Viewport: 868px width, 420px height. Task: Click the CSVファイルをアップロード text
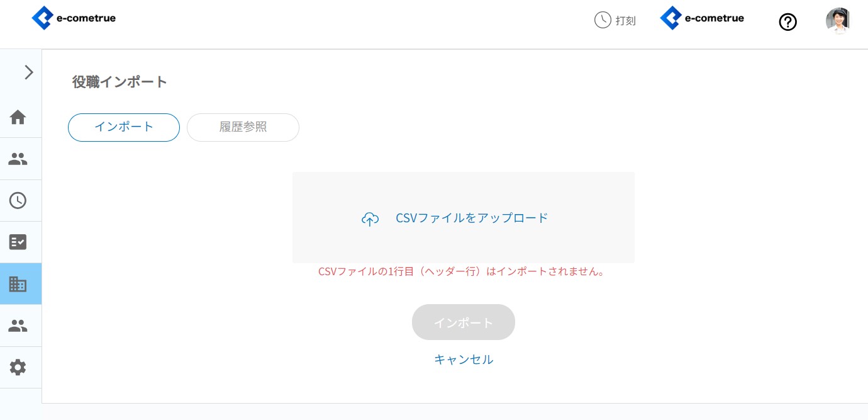[x=472, y=218]
